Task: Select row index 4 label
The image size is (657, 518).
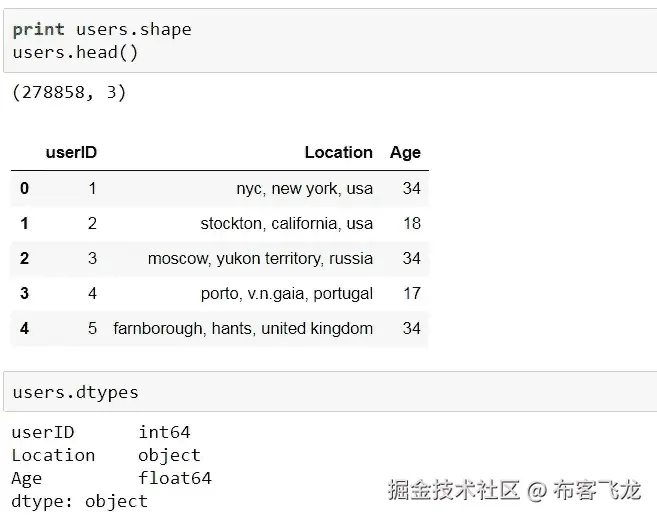Action: pyautogui.click(x=24, y=328)
